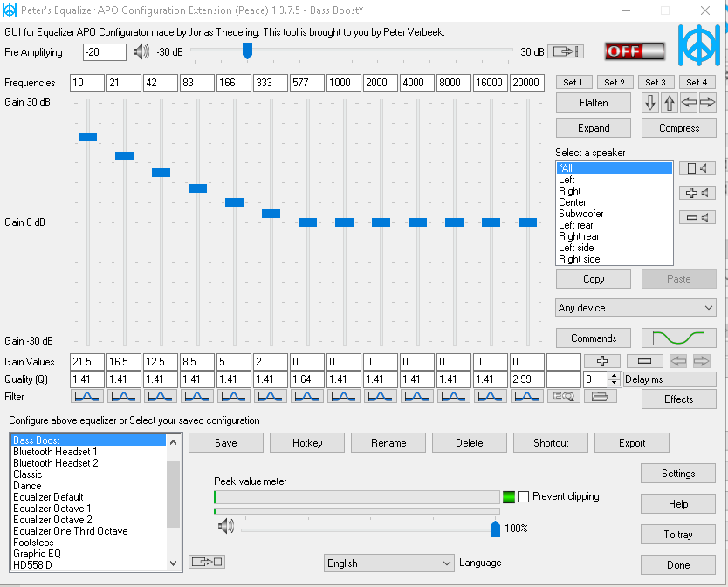Add a slider with plus button
The image size is (728, 587).
coord(602,361)
